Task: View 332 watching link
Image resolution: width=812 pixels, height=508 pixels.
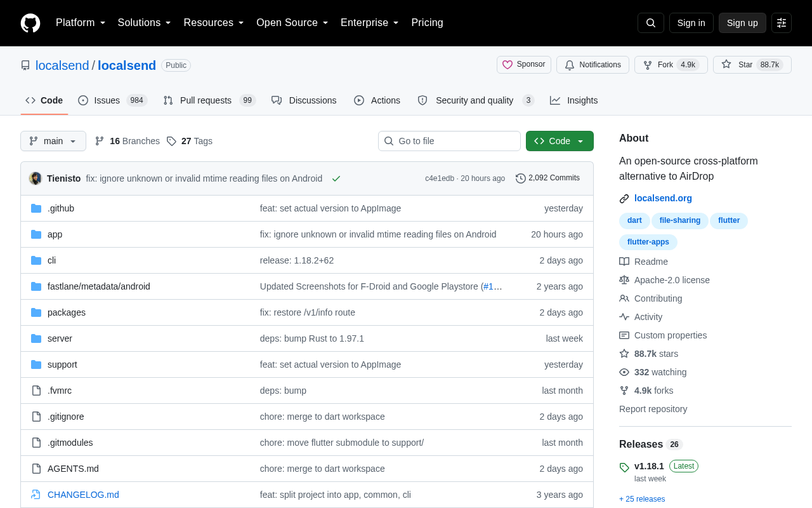Action: click(653, 372)
